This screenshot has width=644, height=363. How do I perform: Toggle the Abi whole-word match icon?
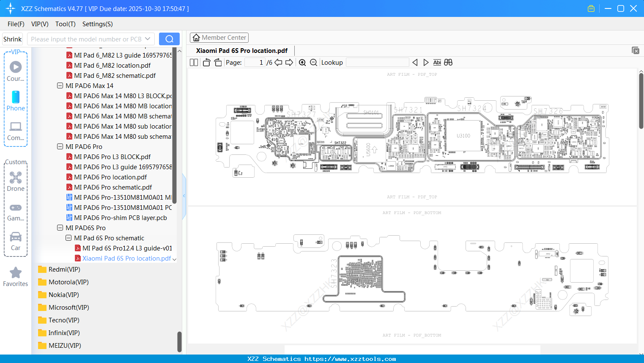[437, 63]
